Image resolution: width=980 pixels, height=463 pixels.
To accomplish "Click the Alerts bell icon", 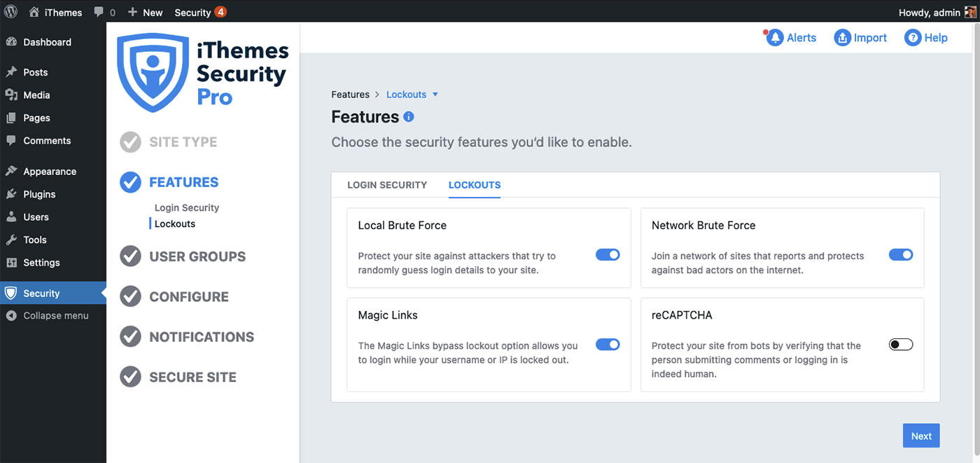I will 774,38.
